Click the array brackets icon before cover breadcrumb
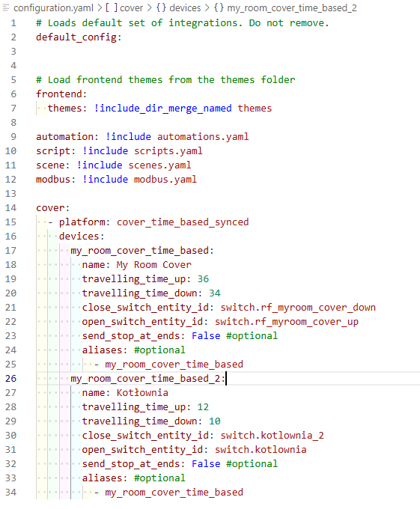The width and height of the screenshot is (420, 509). point(112,7)
